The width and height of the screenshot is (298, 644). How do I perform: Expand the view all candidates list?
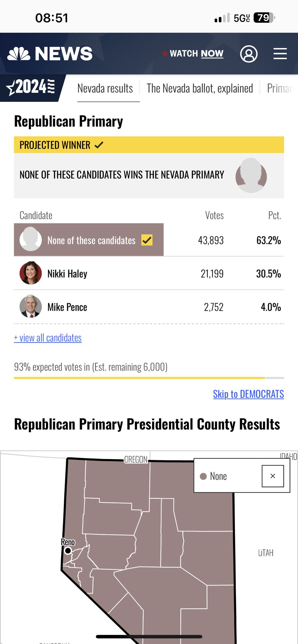(x=48, y=338)
